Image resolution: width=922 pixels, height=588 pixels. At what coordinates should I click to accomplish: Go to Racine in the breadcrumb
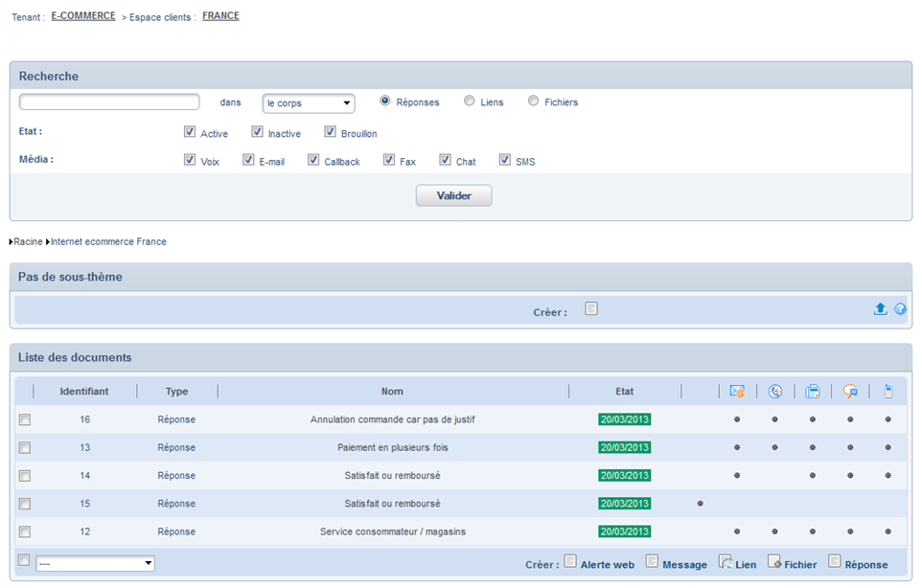coord(28,241)
